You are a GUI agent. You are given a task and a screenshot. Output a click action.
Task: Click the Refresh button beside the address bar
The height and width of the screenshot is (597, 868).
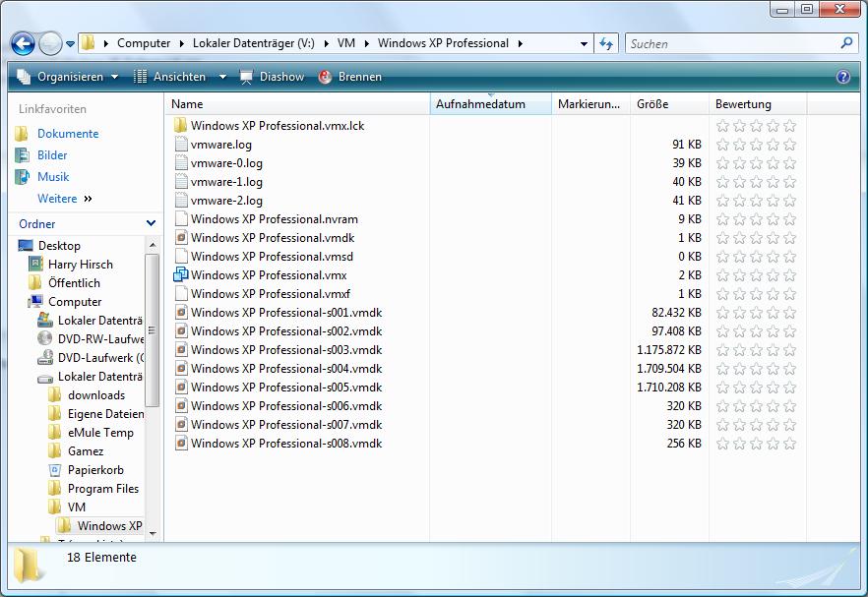click(x=606, y=43)
